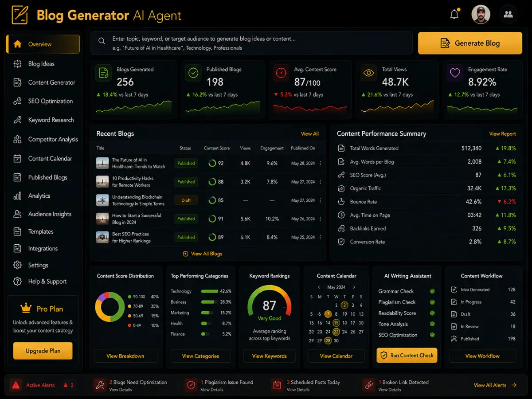This screenshot has height=399, width=532.
Task: Click the View Workflow button
Action: pyautogui.click(x=482, y=356)
